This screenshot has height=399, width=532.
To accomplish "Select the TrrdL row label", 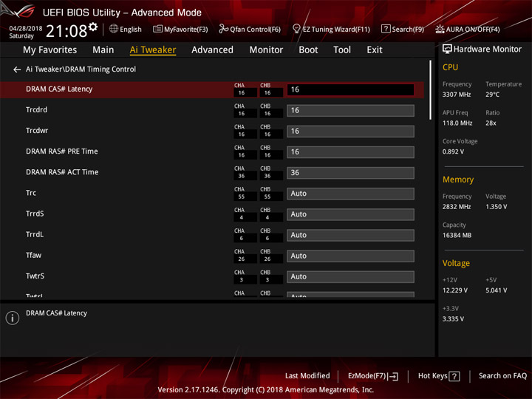I will [x=35, y=234].
